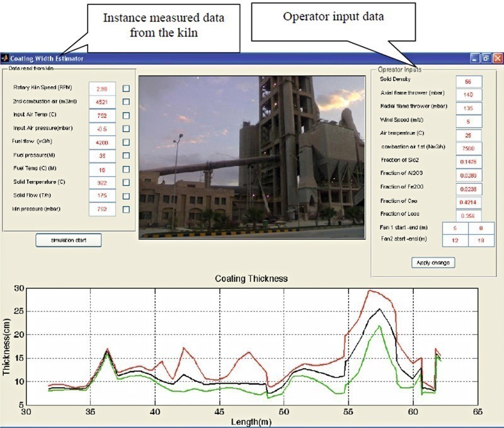Select the Solid Density input field
This screenshot has width=504, height=428.
468,82
